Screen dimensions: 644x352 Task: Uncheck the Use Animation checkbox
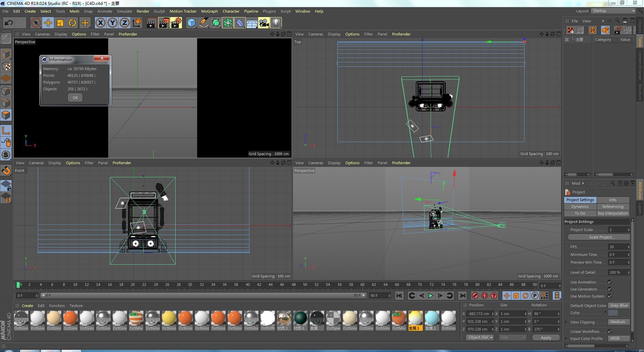click(610, 282)
